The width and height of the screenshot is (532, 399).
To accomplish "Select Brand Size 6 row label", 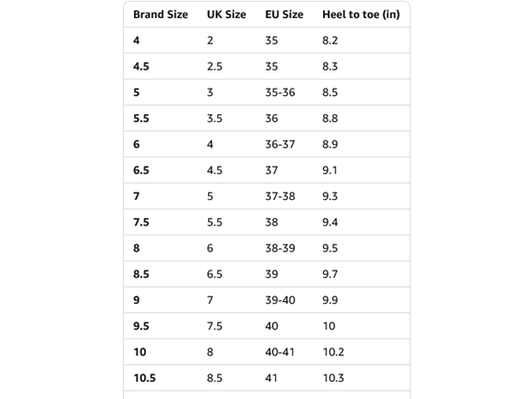I will pos(137,144).
